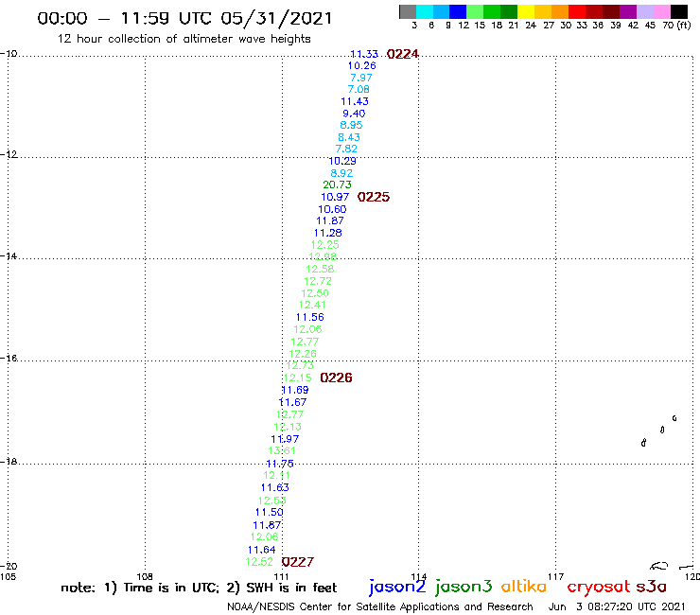The width and height of the screenshot is (700, 615).
Task: Click subtitle '12 hour collection of altimeter wave heights'
Action: [184, 39]
